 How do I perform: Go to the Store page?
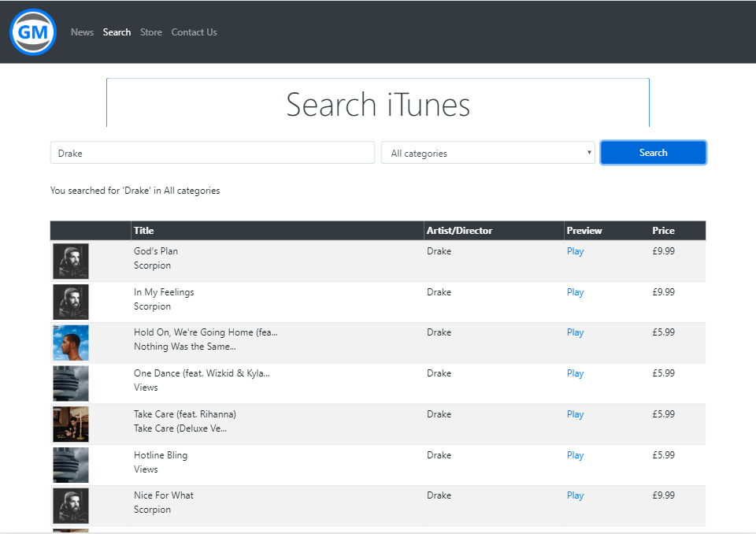click(151, 32)
